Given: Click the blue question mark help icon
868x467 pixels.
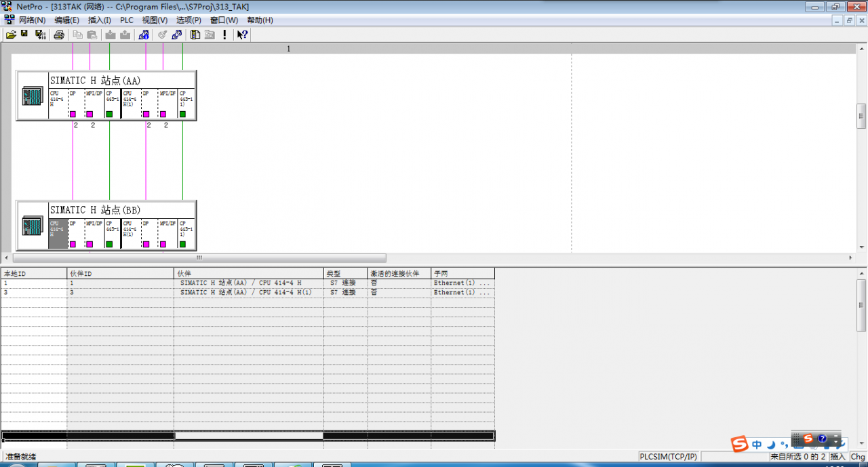Looking at the screenshot, I should tap(823, 439).
